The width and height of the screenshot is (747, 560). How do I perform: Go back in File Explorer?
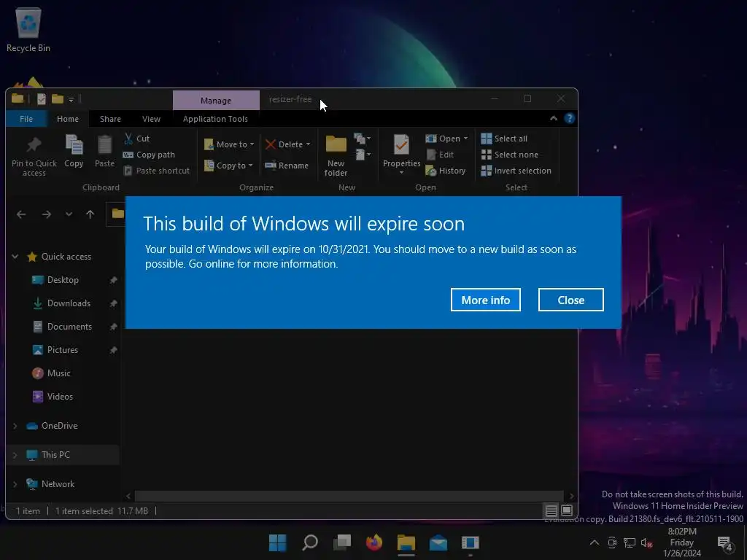point(21,215)
